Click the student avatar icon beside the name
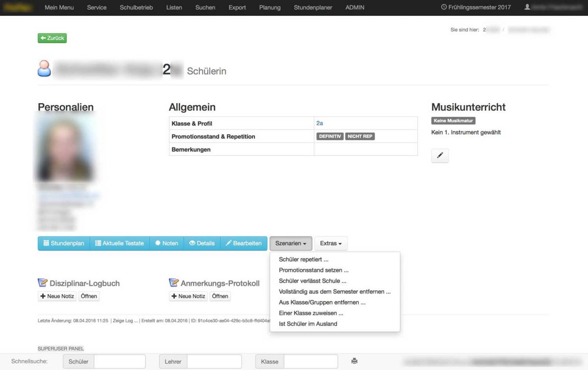Viewport: 588px width, 370px height. (x=44, y=69)
